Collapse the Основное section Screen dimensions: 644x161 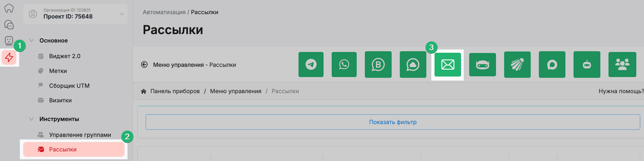pos(32,40)
